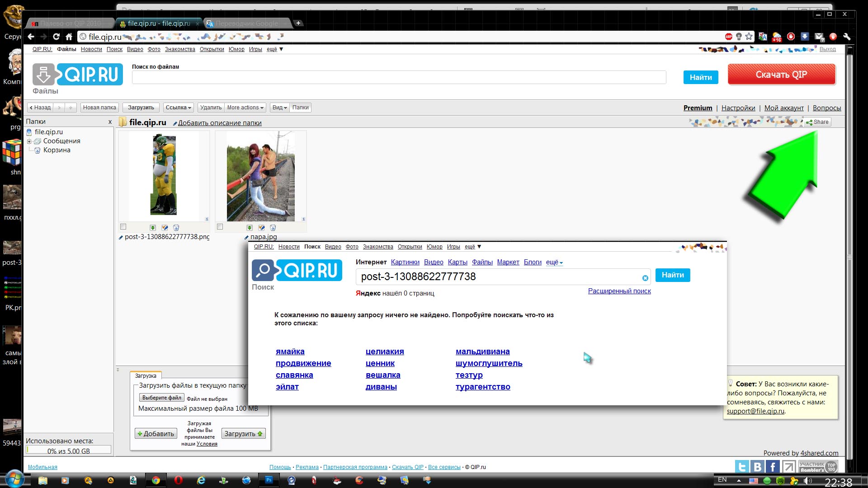Expand ещё next to Блоги in search popup
Viewport: 868px width, 488px height.
[554, 262]
